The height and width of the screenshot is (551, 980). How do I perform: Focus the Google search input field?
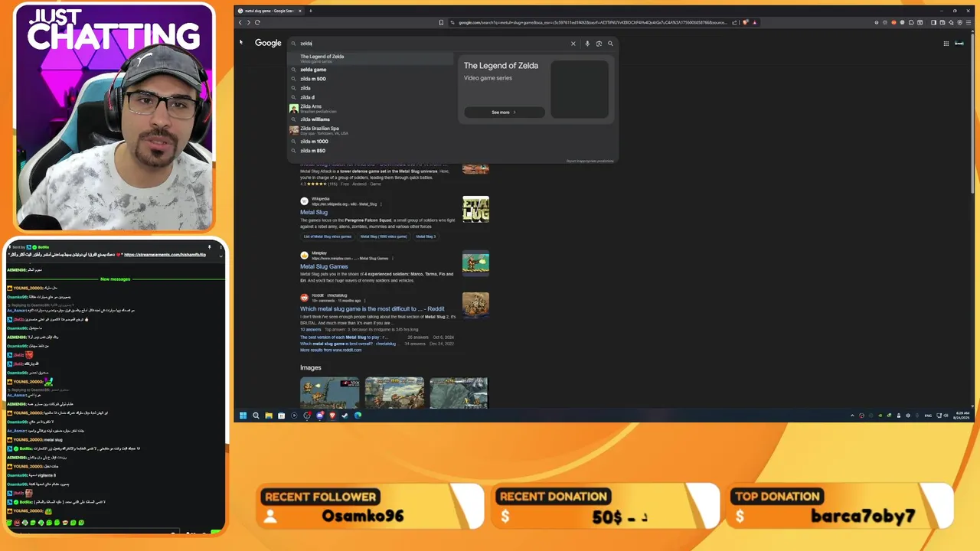(x=433, y=44)
